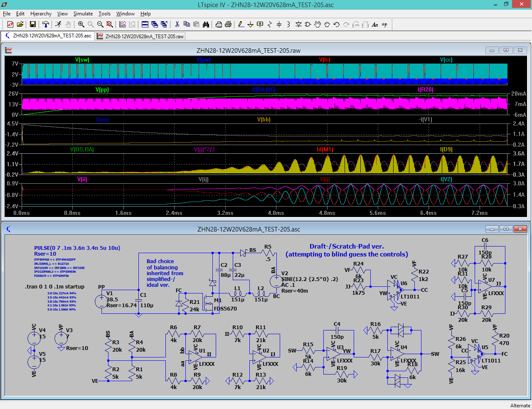Select the Label Net tool

click(260, 25)
